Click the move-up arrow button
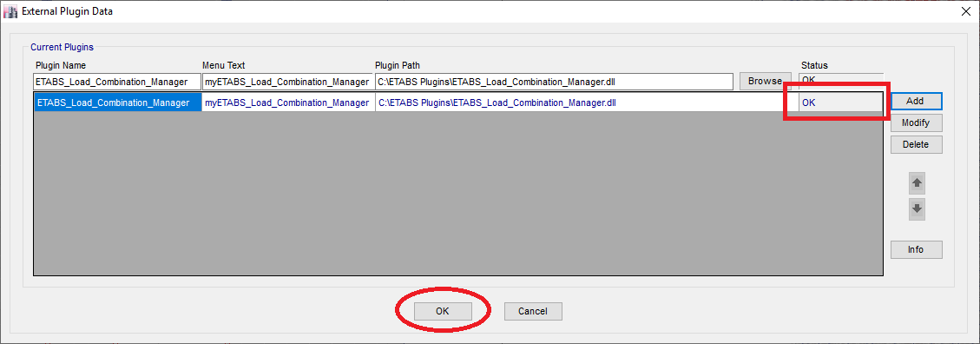 point(917,184)
